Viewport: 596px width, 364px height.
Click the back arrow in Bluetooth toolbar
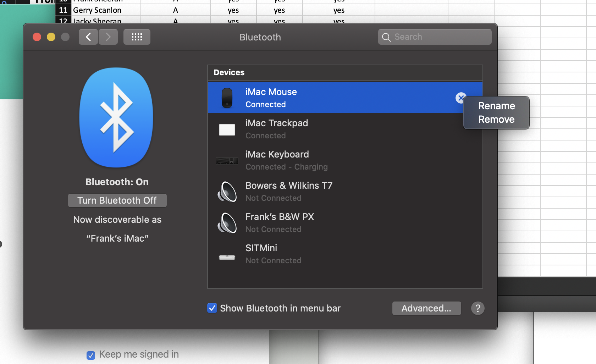click(88, 37)
